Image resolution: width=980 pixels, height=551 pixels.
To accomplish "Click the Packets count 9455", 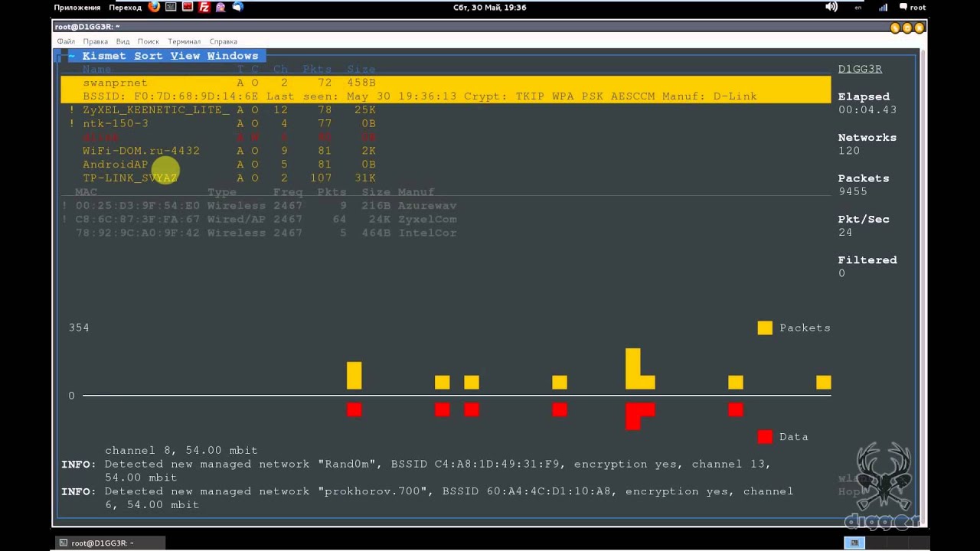I will [853, 192].
